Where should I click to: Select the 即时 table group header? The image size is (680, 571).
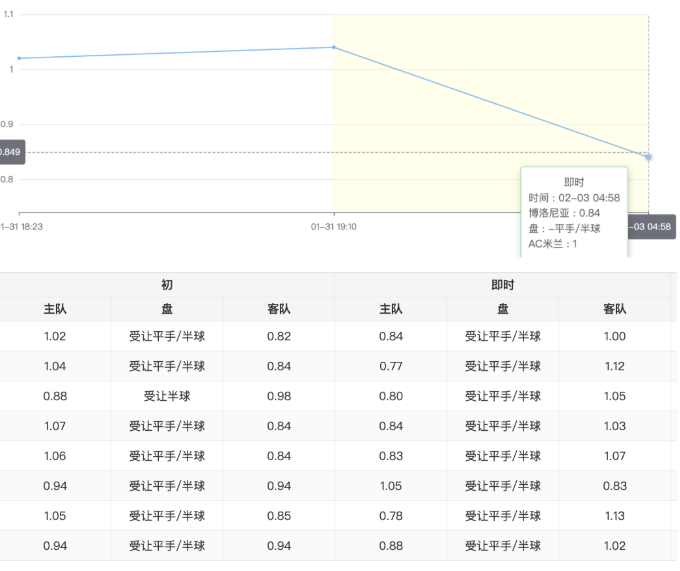pyautogui.click(x=502, y=285)
